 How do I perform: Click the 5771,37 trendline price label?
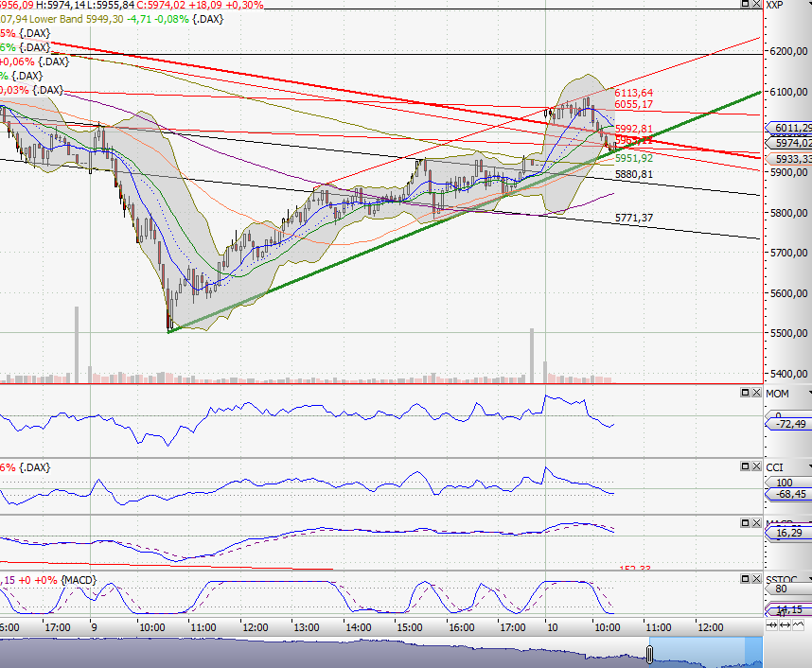click(634, 218)
